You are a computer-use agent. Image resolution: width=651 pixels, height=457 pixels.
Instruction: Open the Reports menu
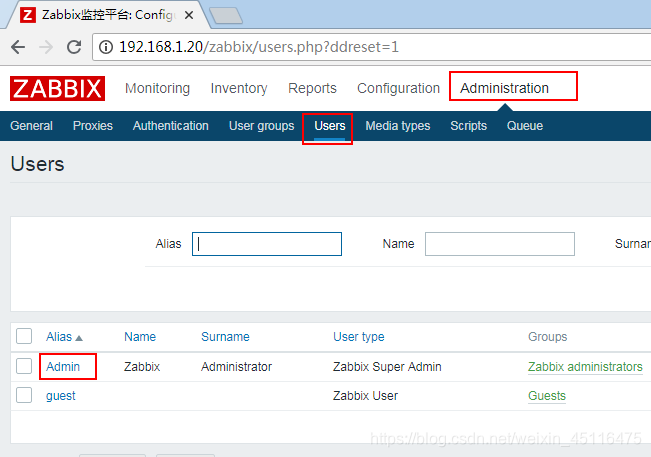click(312, 88)
